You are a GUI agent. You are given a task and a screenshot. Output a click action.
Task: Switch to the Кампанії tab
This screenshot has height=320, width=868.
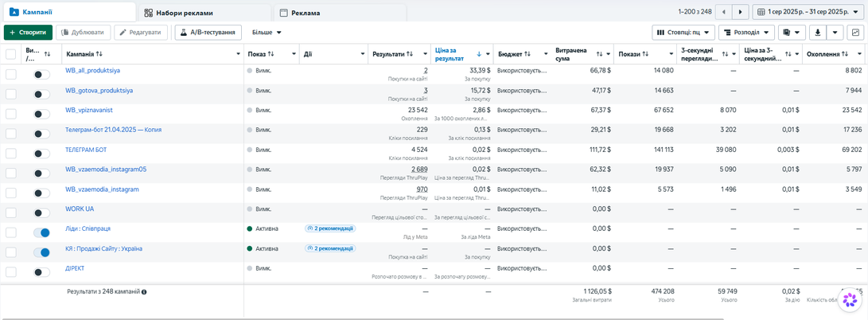[x=68, y=12]
